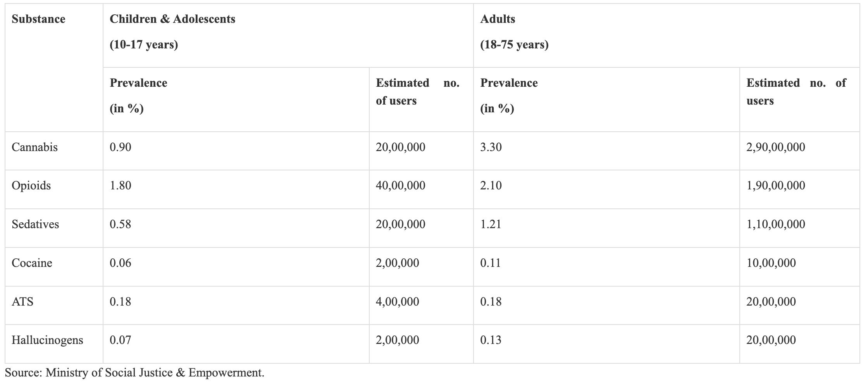Viewport: 868px width, 385px height.
Task: Click the Cannabis row label
Action: 34,147
